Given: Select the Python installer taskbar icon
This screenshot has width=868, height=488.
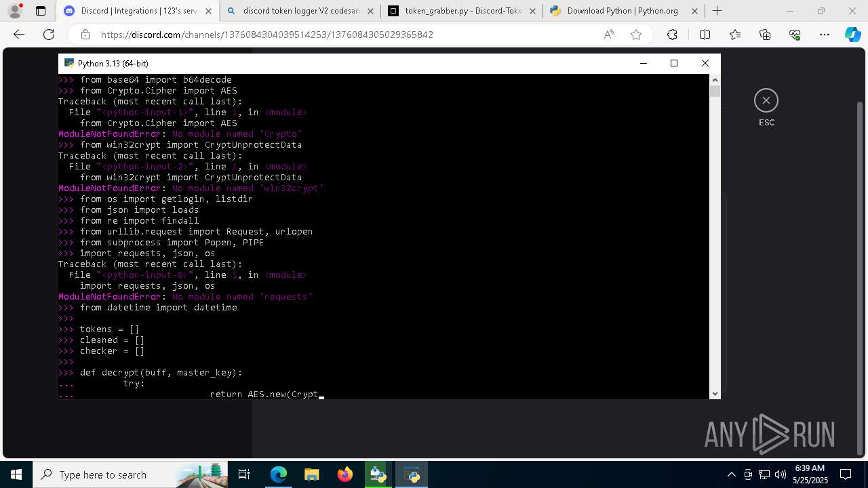Looking at the screenshot, I should pyautogui.click(x=378, y=474).
